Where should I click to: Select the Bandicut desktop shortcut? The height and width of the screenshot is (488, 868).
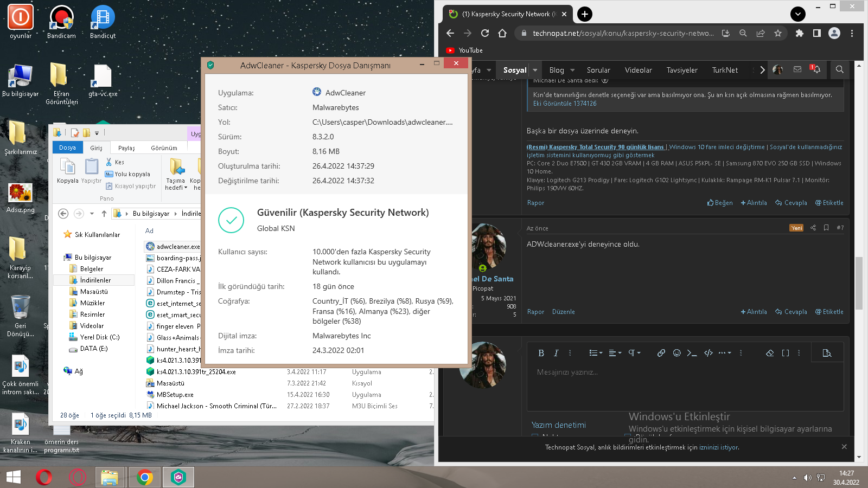(103, 22)
